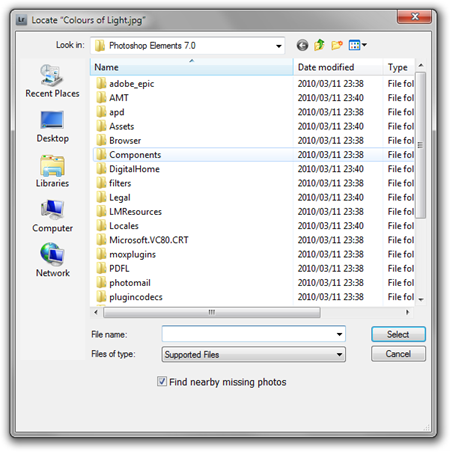Select the Type cell of adobe_epic row

pyautogui.click(x=401, y=83)
